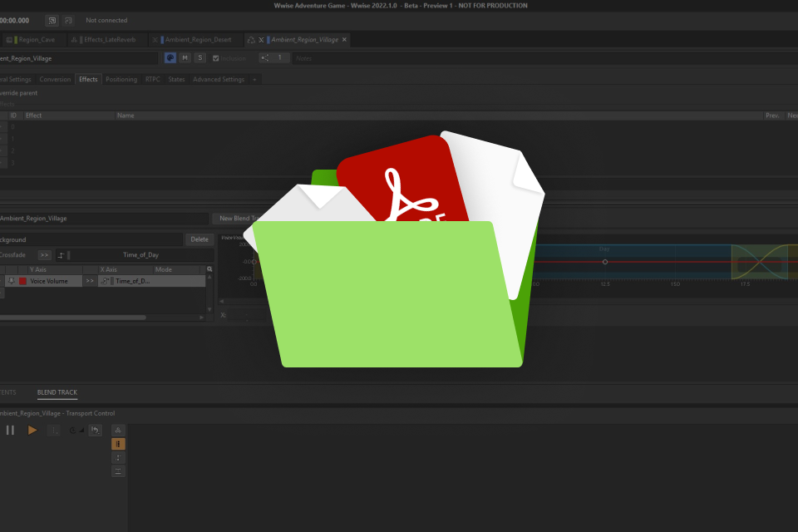Click the horizontal scrollbar under the RTPC list
Screen dimensions: 798x532
pyautogui.click(x=73, y=318)
